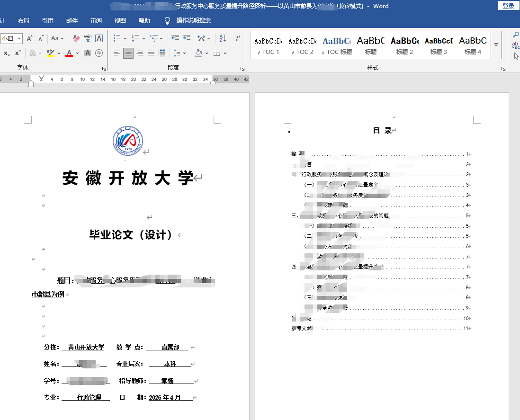Open the 审阅 tab
The height and width of the screenshot is (420, 520).
tap(96, 20)
